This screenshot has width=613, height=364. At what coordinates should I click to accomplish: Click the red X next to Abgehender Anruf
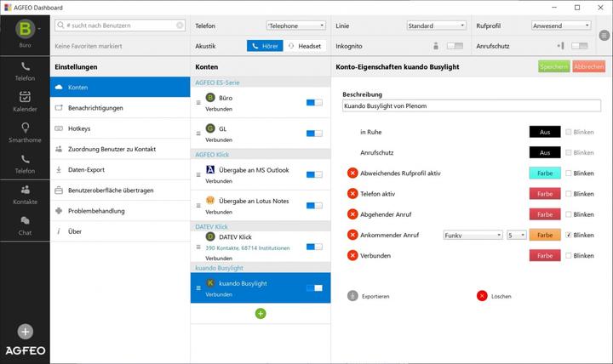click(352, 214)
